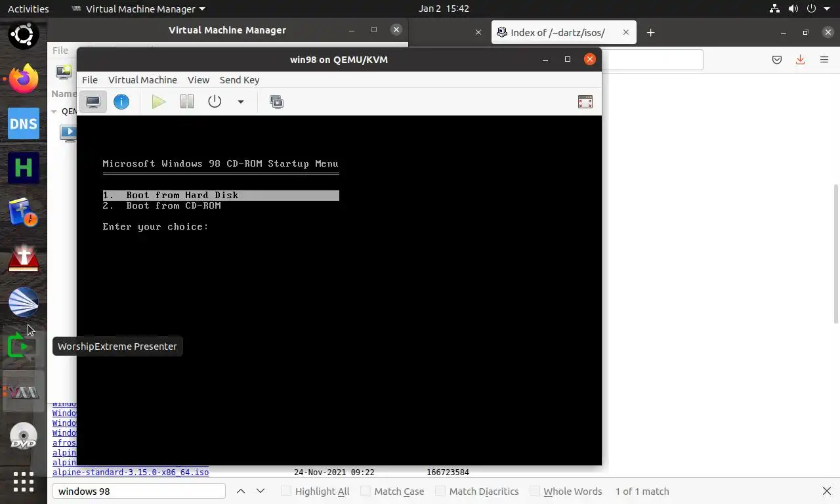This screenshot has height=504, width=840.
Task: Open View menu in win98 window
Action: coord(198,79)
